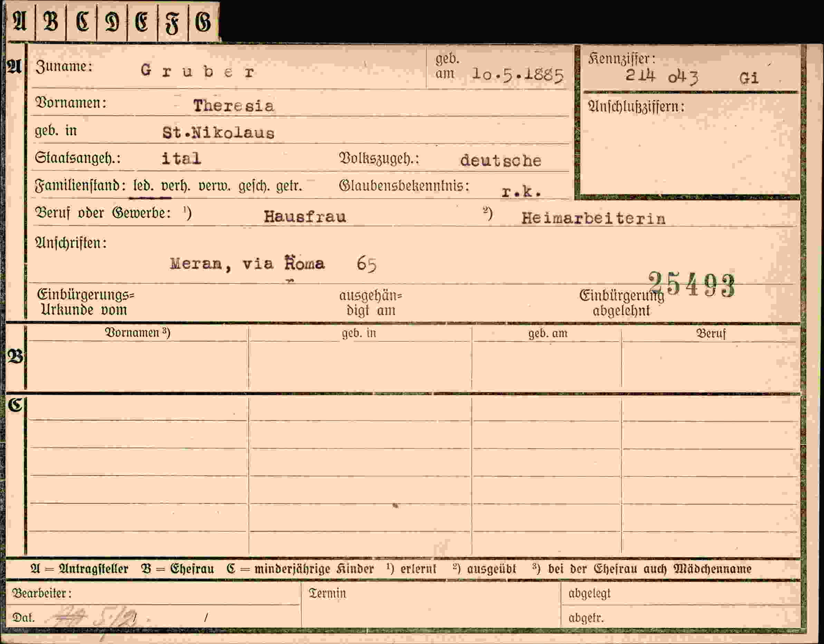Click the 'Volkszugeh.:' label
Image resolution: width=824 pixels, height=644 pixels.
pos(379,159)
